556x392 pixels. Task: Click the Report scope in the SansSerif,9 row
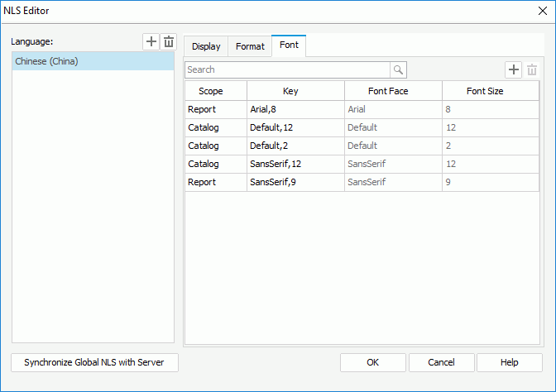[x=216, y=182]
